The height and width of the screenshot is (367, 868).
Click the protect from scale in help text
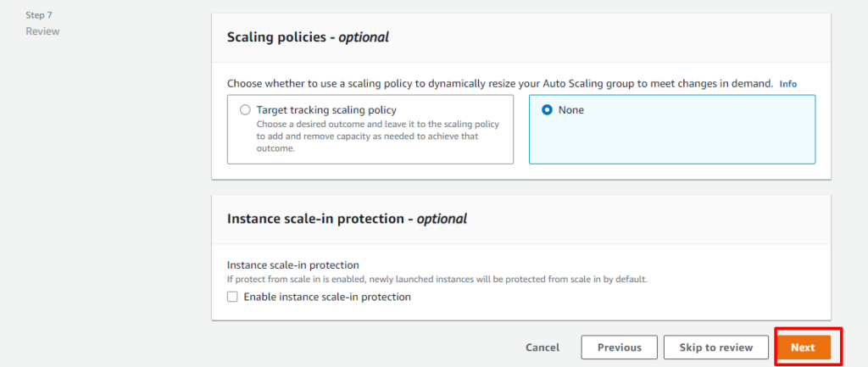437,279
